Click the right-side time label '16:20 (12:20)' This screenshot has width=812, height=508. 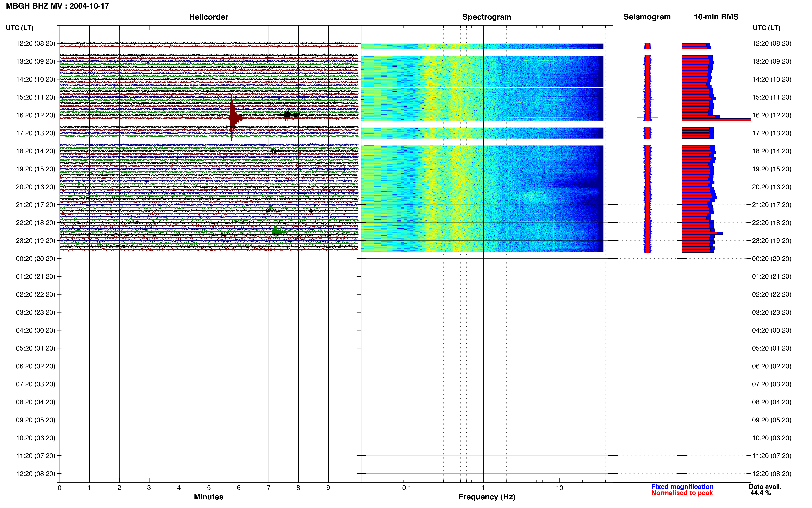pyautogui.click(x=772, y=115)
